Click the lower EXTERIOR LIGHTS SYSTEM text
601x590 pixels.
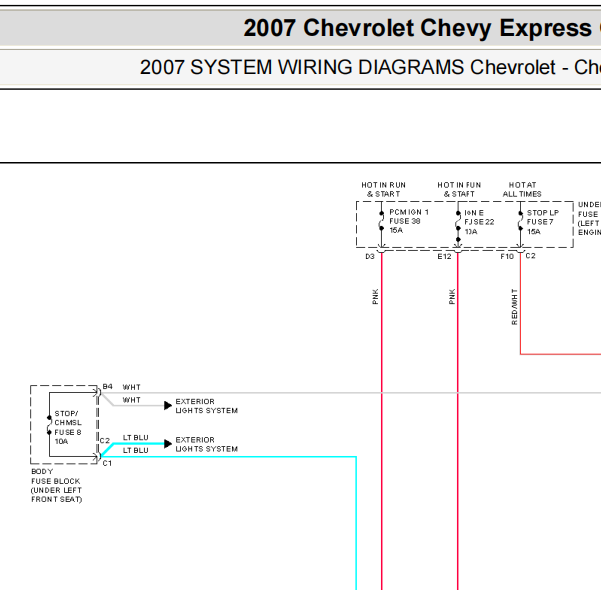(x=207, y=444)
